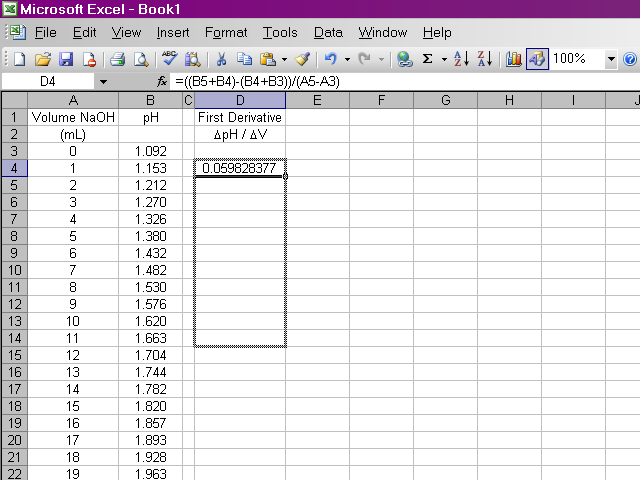Image resolution: width=640 pixels, height=480 pixels.
Task: Copy selection icon in toolbar
Action: coord(244,60)
